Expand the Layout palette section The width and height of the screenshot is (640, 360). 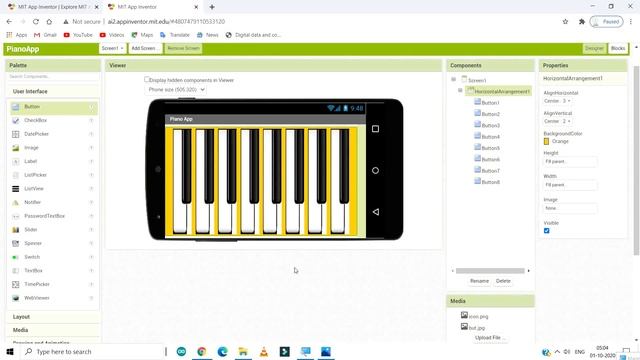[x=53, y=317]
